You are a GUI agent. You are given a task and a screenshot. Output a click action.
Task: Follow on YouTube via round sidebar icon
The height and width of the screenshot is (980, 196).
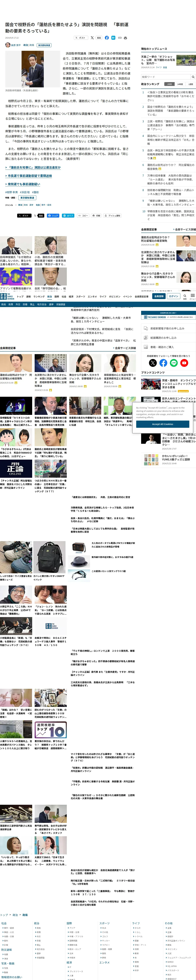point(184,363)
